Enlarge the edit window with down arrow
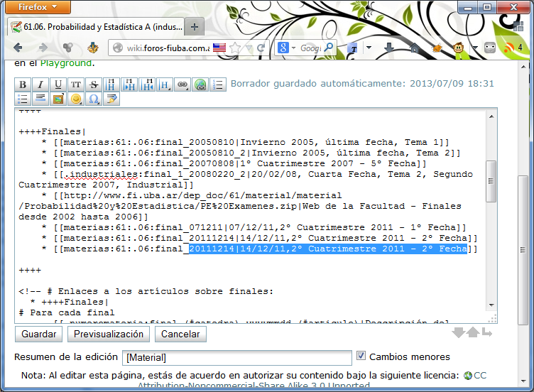Screen dimensions: 534x392 pos(459,332)
